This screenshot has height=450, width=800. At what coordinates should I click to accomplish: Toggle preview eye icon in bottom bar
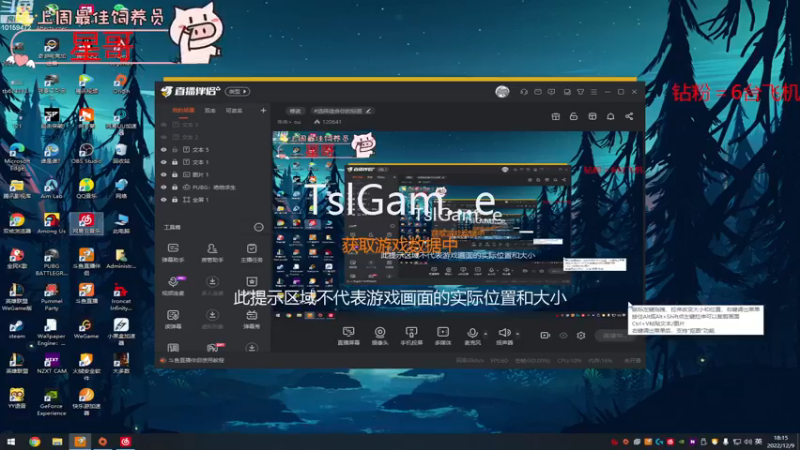pyautogui.click(x=563, y=335)
